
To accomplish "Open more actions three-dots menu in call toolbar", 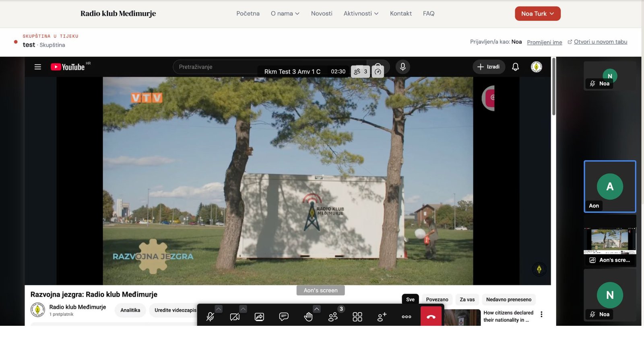I will pyautogui.click(x=407, y=317).
